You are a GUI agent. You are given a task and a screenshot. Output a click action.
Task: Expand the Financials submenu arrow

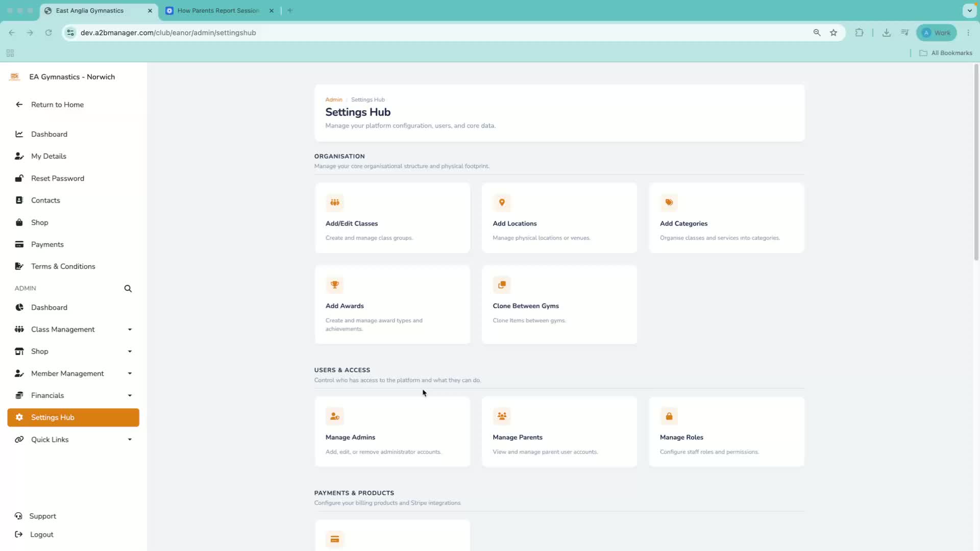click(x=130, y=395)
